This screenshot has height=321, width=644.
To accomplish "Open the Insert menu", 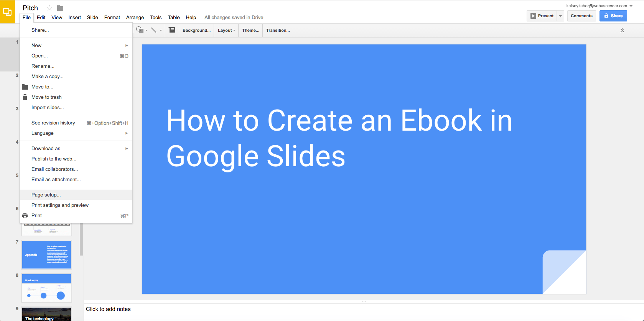I will coord(74,17).
